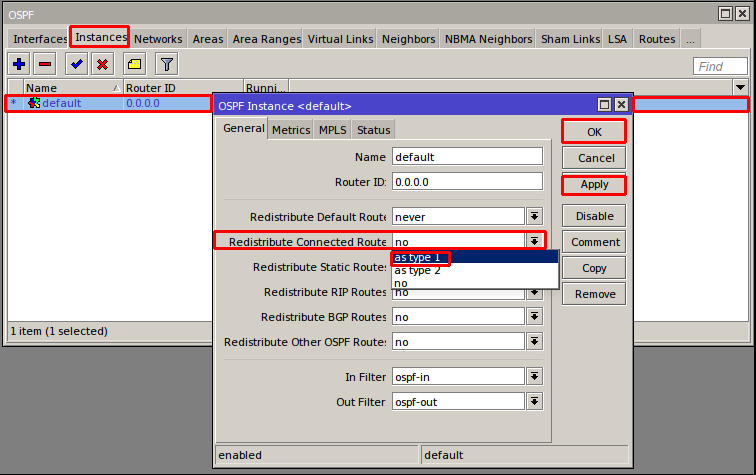Close the OSPF main window
The image size is (756, 475).
tap(742, 14)
